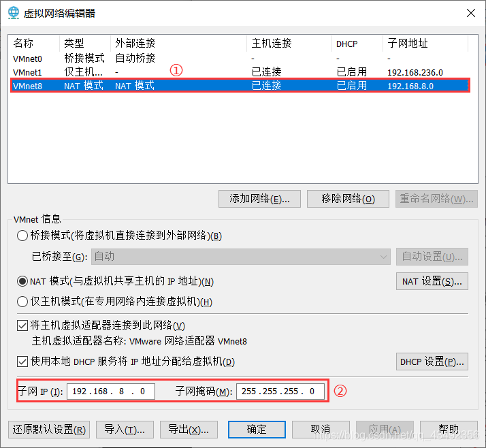
Task: Click 已启用 DHCP cell of VMnet1
Action: [352, 72]
